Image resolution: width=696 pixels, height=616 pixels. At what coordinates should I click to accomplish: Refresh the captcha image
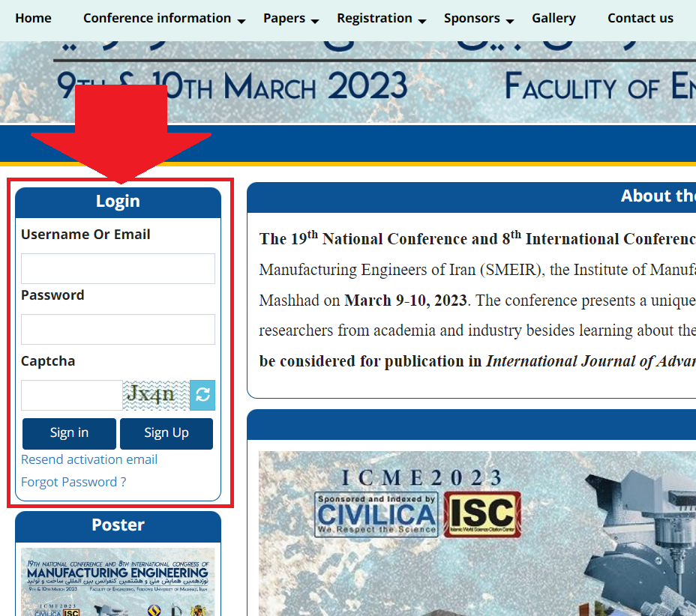tap(202, 395)
